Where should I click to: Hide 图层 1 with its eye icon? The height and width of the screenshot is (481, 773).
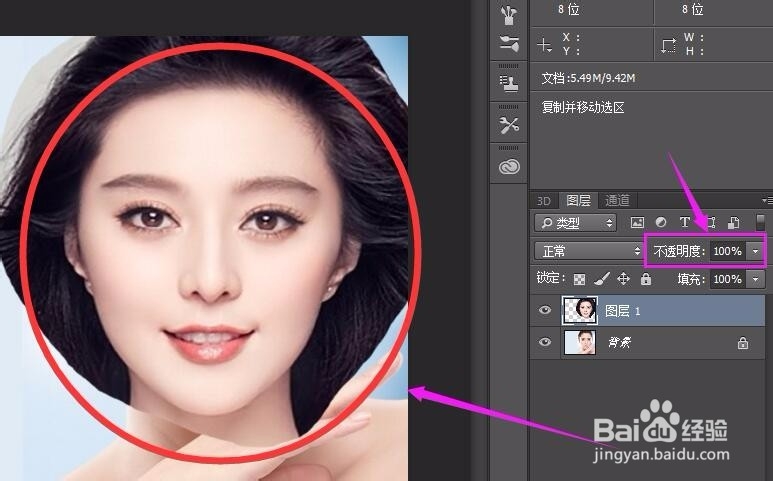[545, 310]
